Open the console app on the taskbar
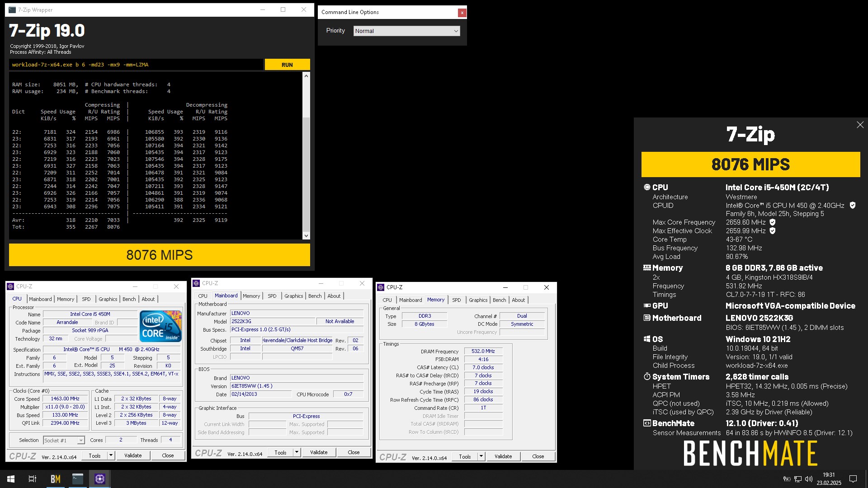This screenshot has height=488, width=868. click(x=78, y=479)
